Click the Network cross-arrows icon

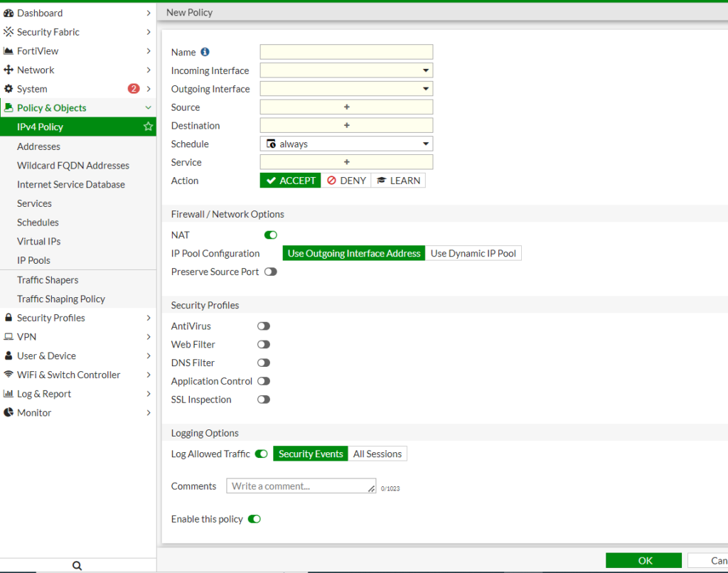tap(9, 70)
